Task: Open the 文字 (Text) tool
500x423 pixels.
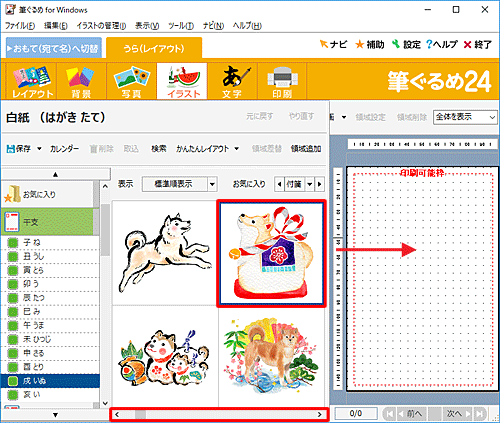Action: point(232,82)
